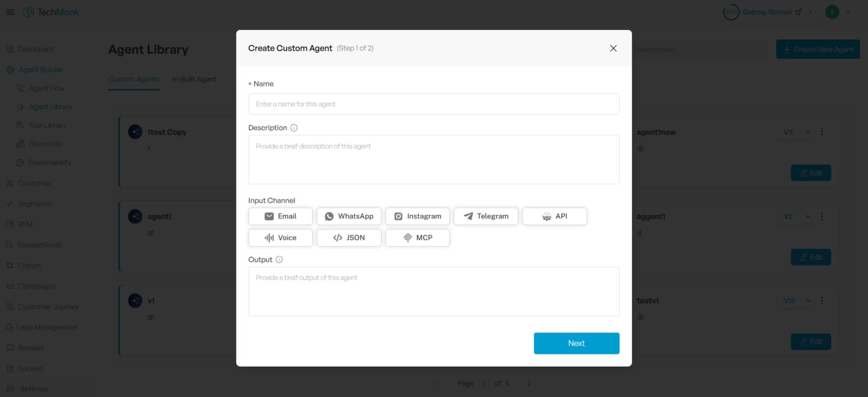
Task: Click the Next button
Action: (x=576, y=343)
